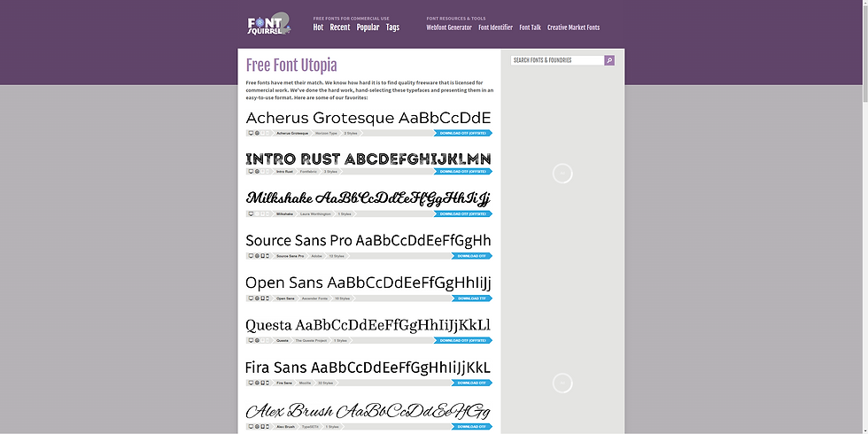
Task: Open the Questa font sample
Action: (368, 325)
